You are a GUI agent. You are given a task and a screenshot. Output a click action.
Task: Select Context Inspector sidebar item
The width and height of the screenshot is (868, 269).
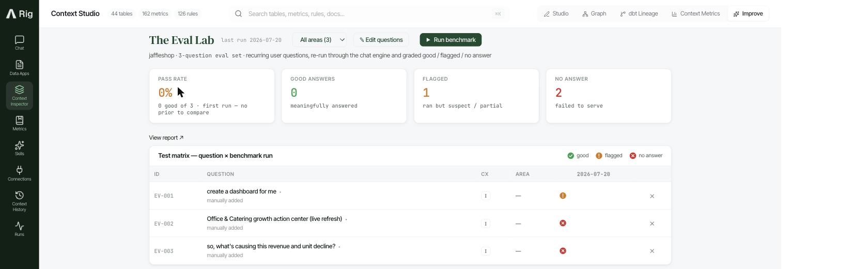click(x=19, y=96)
